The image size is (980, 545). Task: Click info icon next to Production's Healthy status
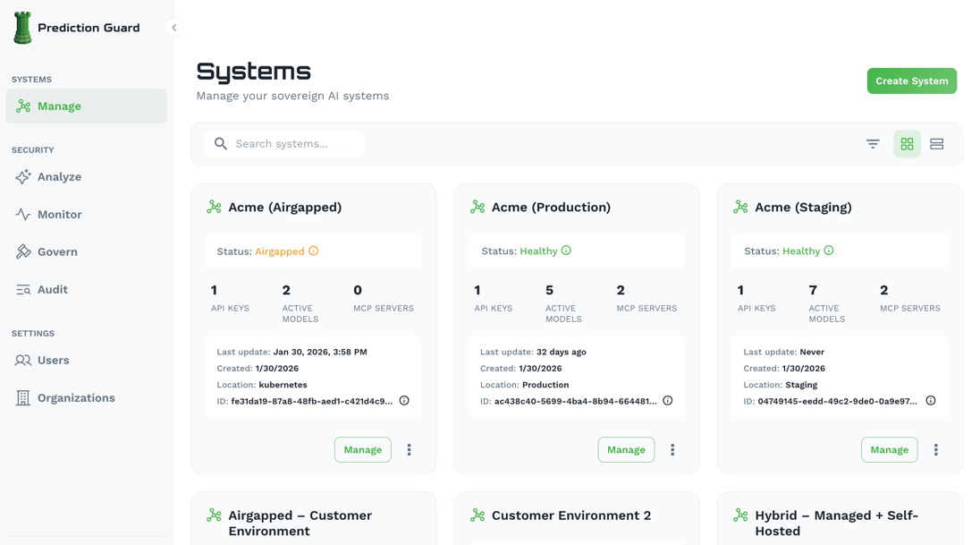[x=566, y=251]
